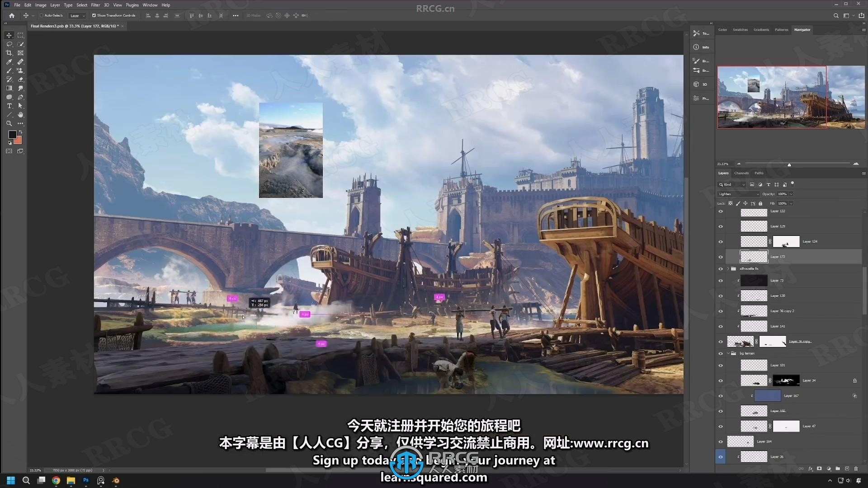The image size is (868, 488).
Task: Open the Image menu
Action: click(41, 5)
